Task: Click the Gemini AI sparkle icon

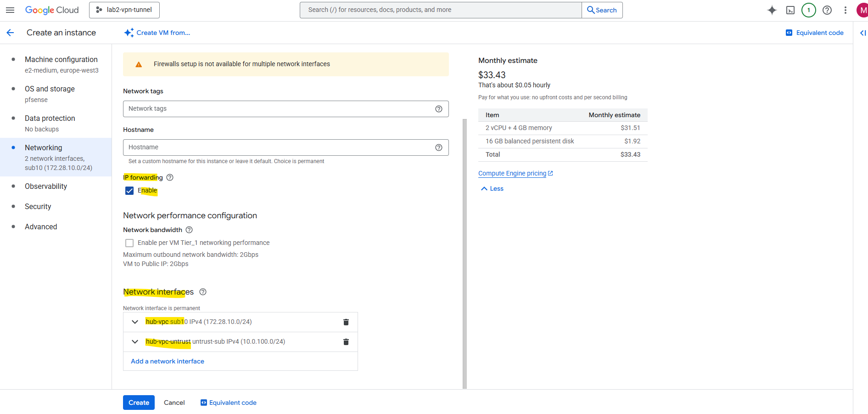Action: pyautogui.click(x=772, y=10)
